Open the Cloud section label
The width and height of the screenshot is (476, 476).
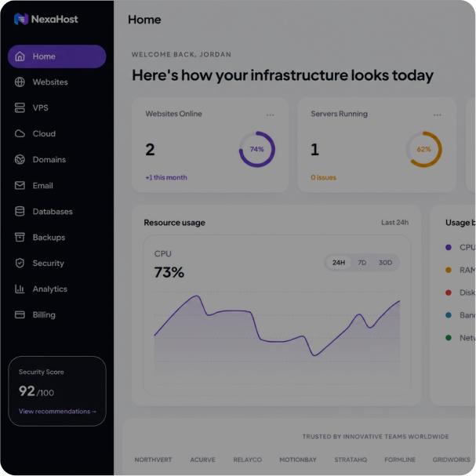[x=44, y=133]
